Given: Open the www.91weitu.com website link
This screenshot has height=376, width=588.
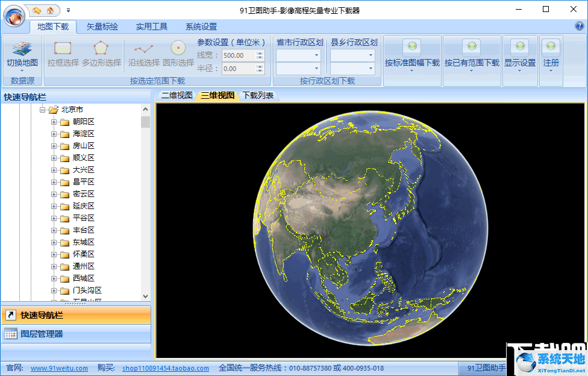Looking at the screenshot, I should pyautogui.click(x=59, y=368).
